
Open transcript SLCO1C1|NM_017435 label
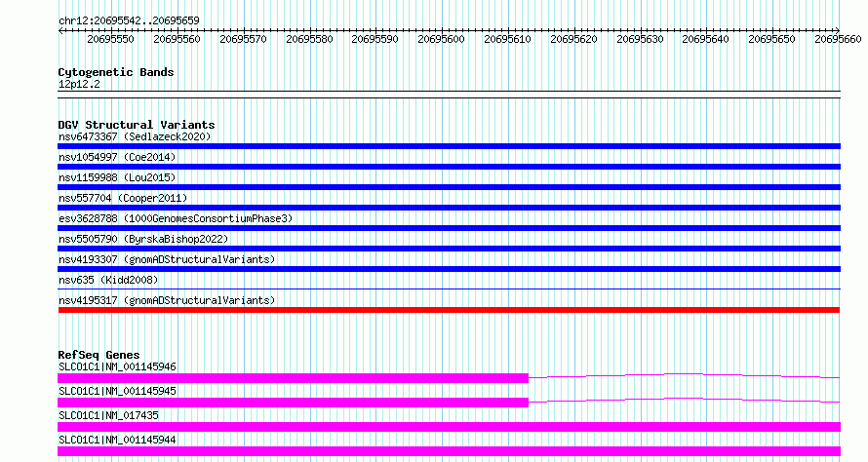click(108, 415)
